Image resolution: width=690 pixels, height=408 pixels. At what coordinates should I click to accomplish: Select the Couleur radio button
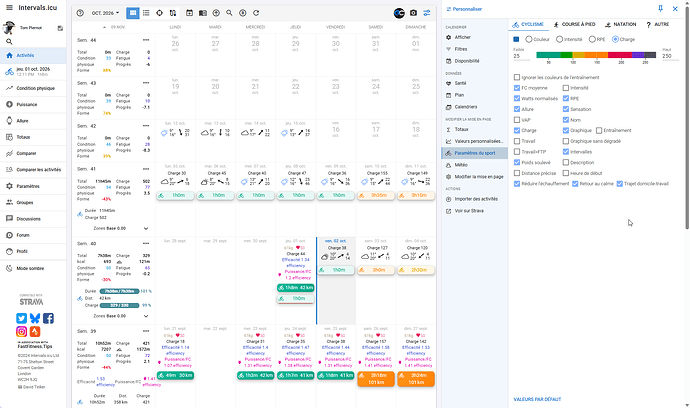[529, 39]
